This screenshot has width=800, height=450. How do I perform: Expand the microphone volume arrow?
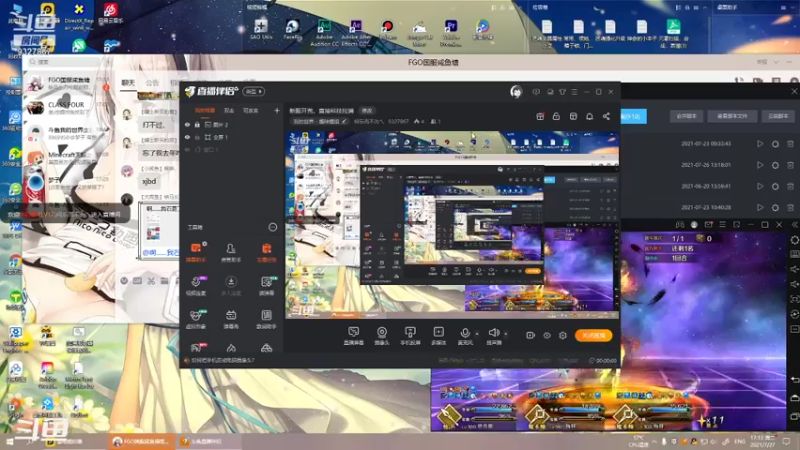tap(477, 334)
